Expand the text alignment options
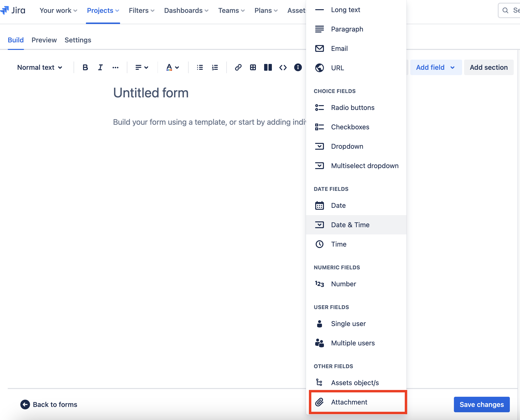The width and height of the screenshot is (520, 420). pyautogui.click(x=141, y=67)
